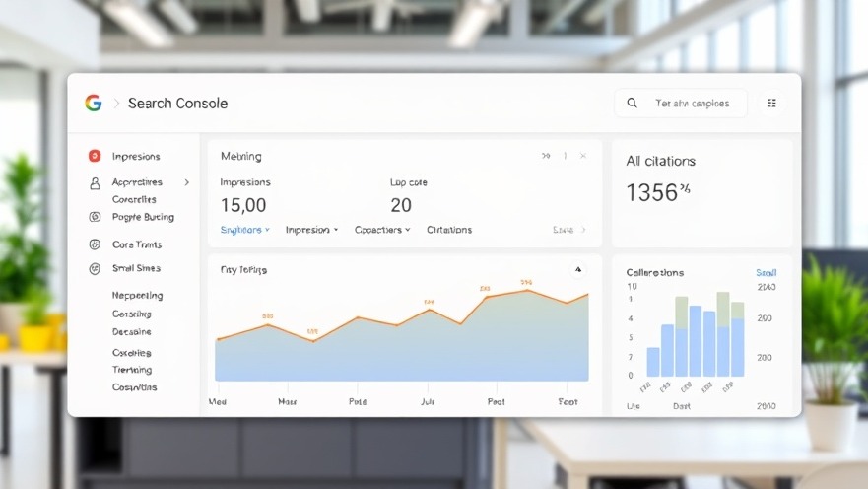Click the 1356 All citations value
Screen dimensions: 868x489
coord(657,192)
